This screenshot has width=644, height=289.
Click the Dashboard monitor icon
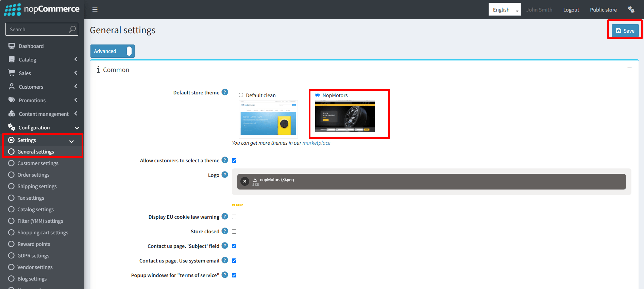(12, 46)
